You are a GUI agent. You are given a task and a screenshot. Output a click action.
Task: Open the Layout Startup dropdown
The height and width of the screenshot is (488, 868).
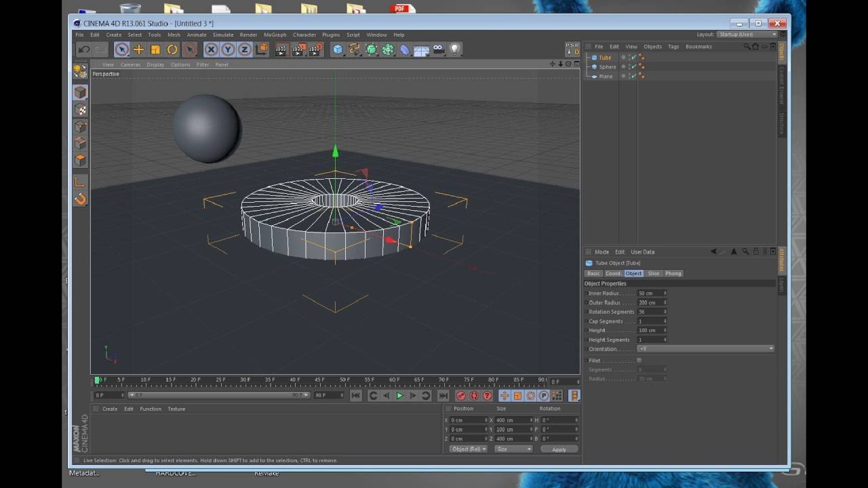[747, 35]
